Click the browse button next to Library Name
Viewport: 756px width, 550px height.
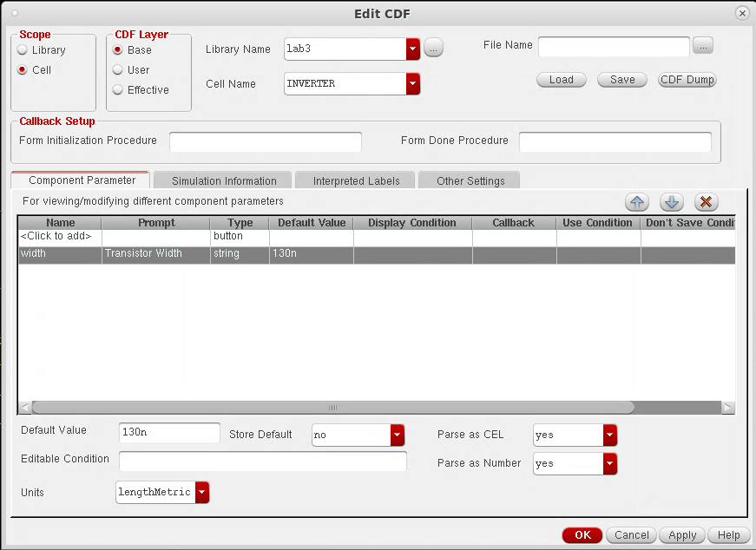pyautogui.click(x=434, y=49)
